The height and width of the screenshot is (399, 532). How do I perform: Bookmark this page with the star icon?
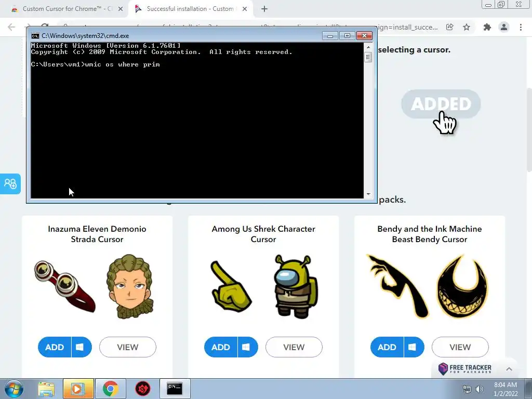click(467, 27)
